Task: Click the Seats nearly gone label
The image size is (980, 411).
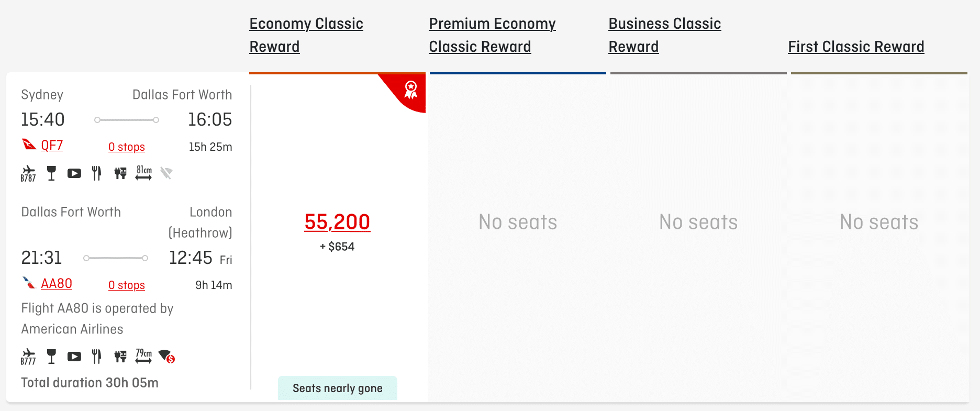Action: pyautogui.click(x=338, y=388)
